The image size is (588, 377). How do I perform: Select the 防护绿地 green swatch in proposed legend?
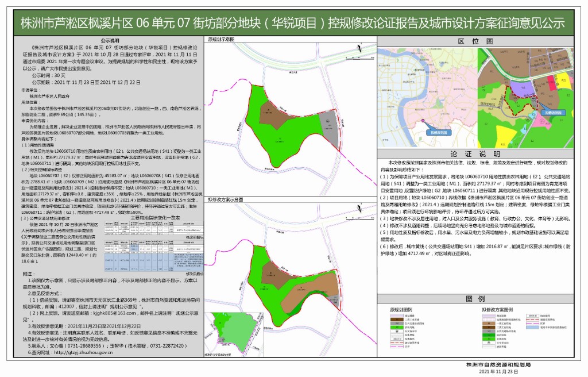click(489, 334)
